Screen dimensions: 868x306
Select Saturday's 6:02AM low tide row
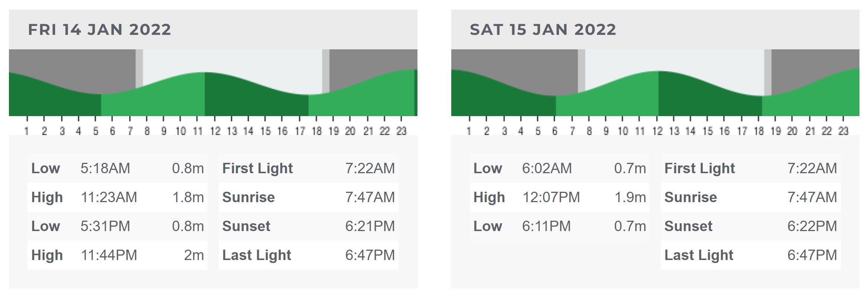[x=560, y=168]
